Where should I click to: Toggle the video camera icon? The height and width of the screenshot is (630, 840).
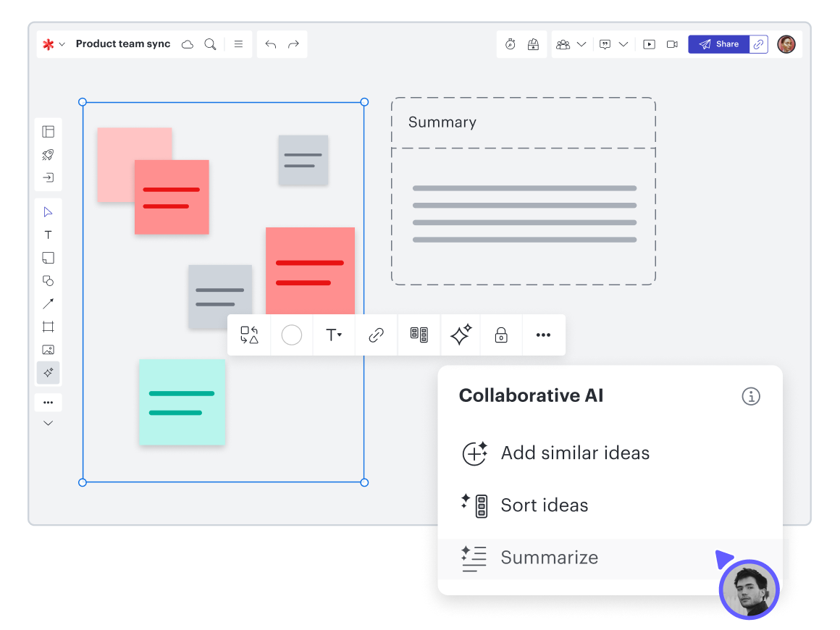[672, 44]
